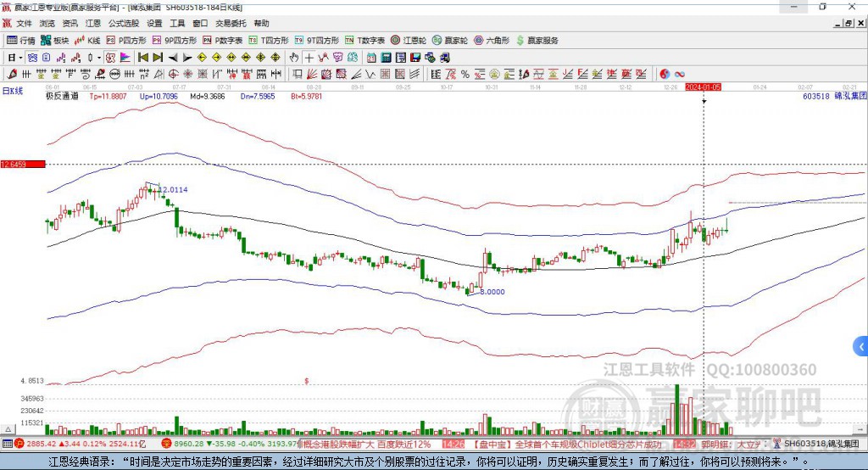Open the 资讯 menu

click(70, 23)
